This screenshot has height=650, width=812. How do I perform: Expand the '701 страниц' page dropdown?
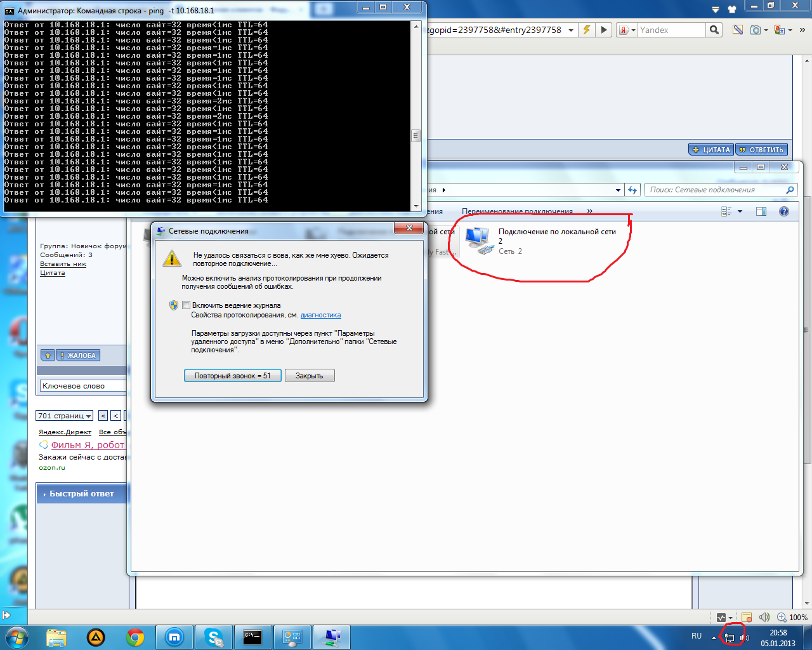pos(65,416)
